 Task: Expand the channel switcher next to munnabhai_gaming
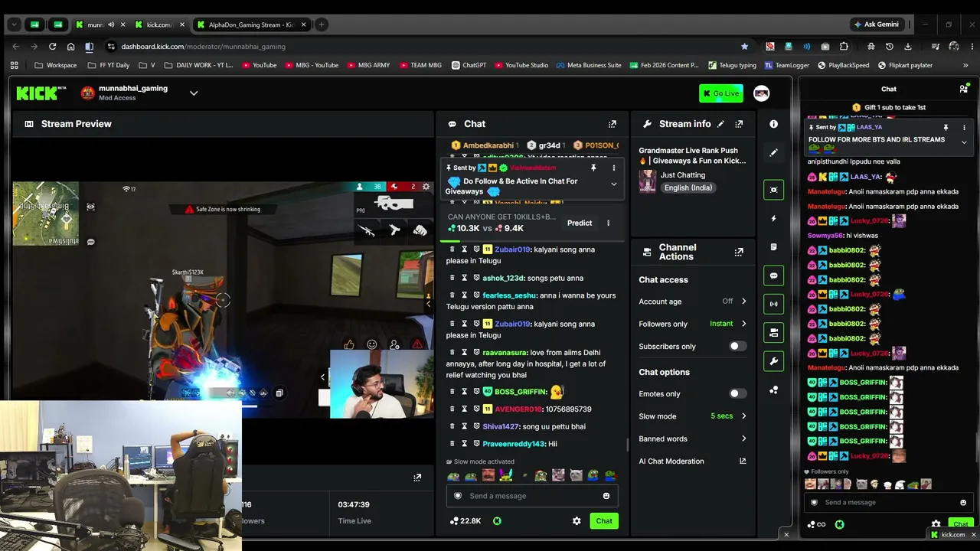coord(194,93)
